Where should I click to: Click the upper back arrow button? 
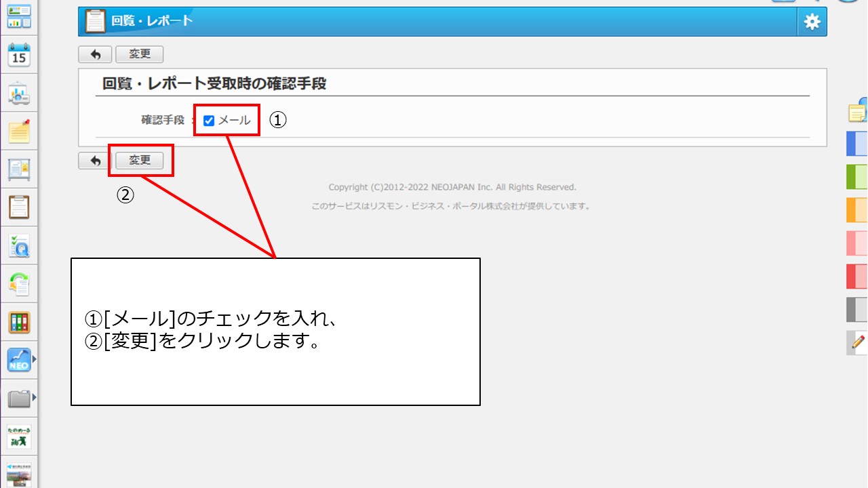pos(95,54)
